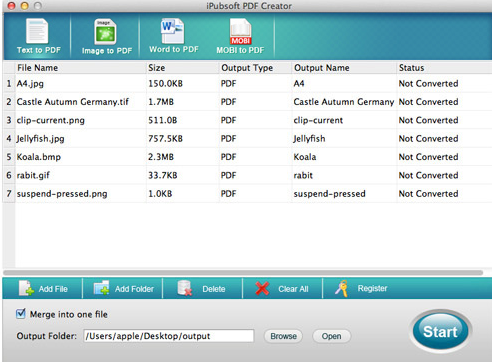Uncheck Merge into one file
The width and height of the screenshot is (492, 362).
[x=21, y=314]
